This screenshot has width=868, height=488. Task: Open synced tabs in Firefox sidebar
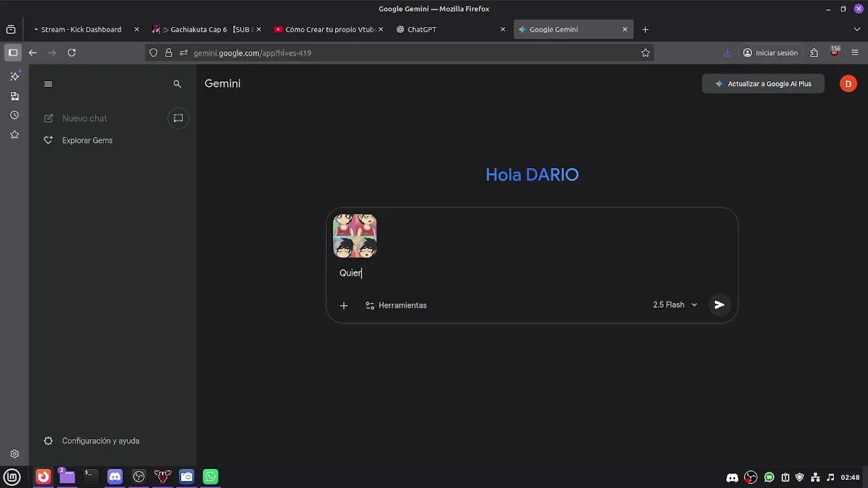[x=14, y=96]
